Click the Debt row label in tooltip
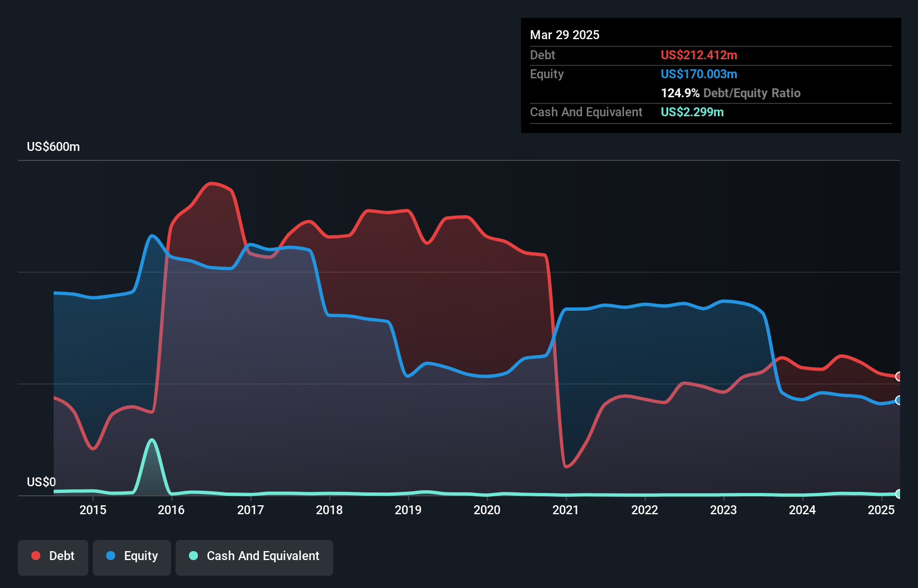 (x=542, y=55)
